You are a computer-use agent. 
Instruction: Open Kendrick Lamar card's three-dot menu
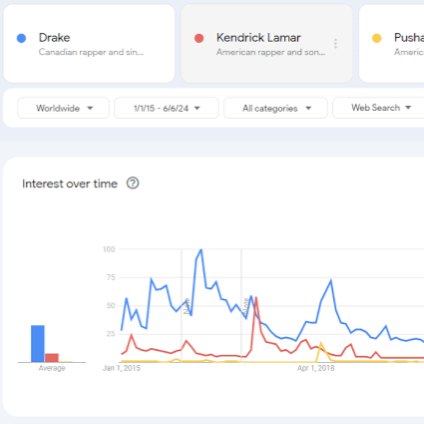point(336,43)
